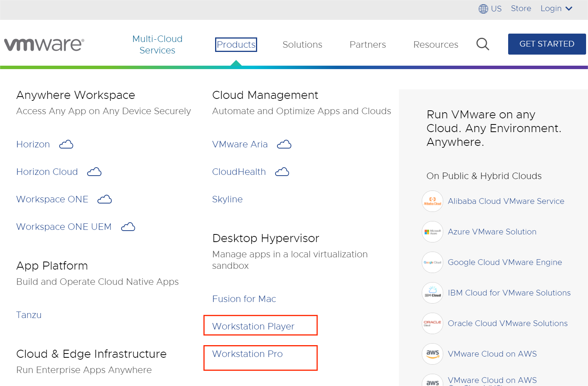Open the search magnifier icon

point(483,44)
